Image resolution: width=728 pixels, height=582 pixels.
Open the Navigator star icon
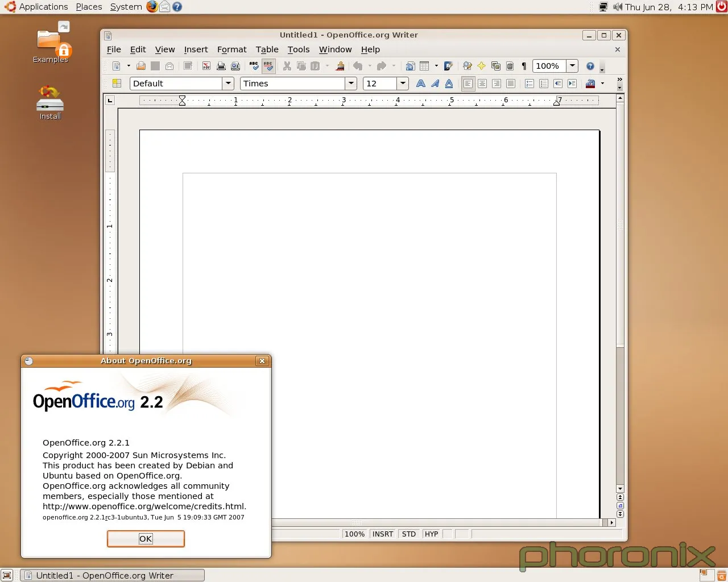[x=482, y=66]
